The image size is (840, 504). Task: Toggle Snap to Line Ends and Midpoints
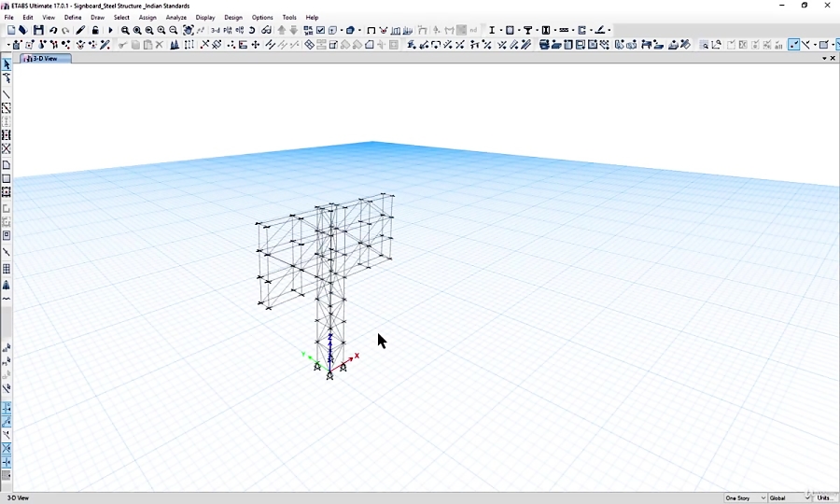click(x=7, y=422)
